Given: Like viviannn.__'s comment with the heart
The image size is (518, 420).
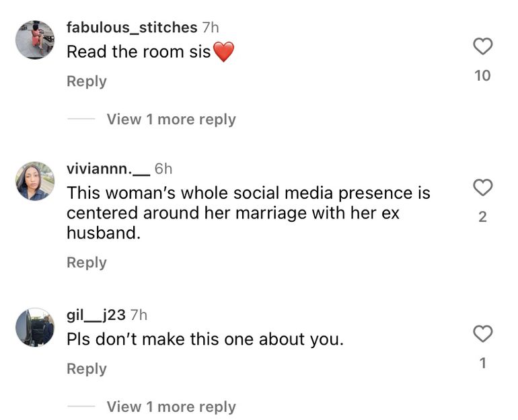Looking at the screenshot, I should pos(483,188).
